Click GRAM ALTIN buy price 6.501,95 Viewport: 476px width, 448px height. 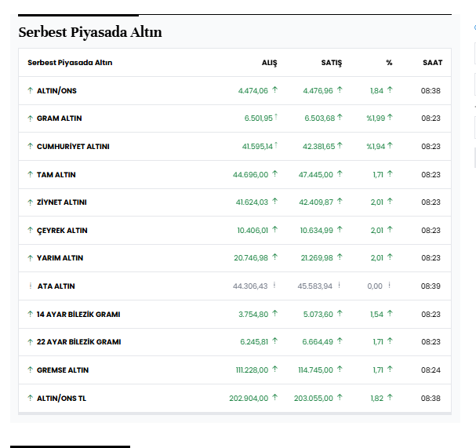[258, 118]
